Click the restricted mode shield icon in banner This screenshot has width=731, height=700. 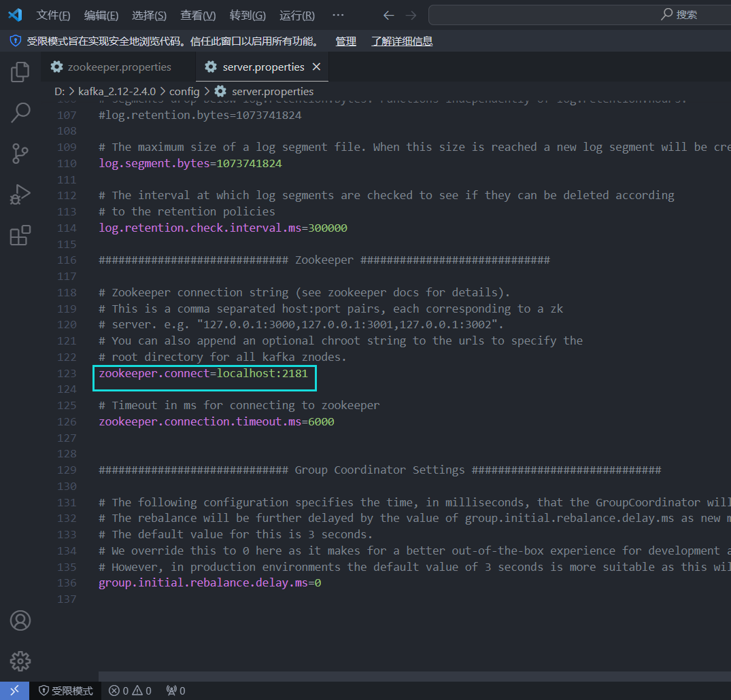click(16, 41)
